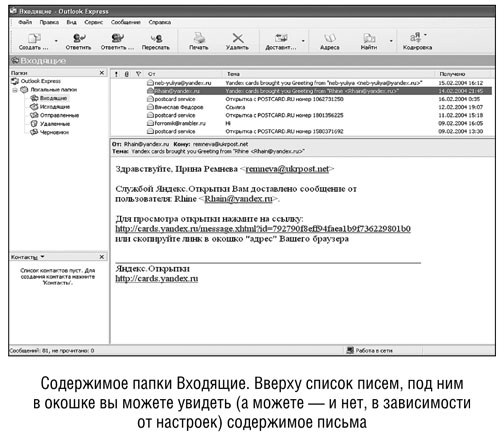
Task: Select the Входящие folder in tree
Action: (53, 98)
